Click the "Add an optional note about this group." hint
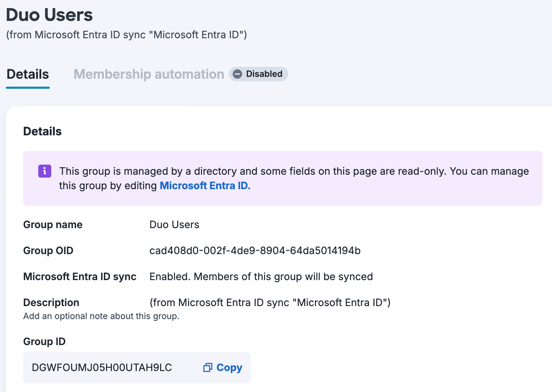Image resolution: width=552 pixels, height=392 pixels. pos(101,316)
